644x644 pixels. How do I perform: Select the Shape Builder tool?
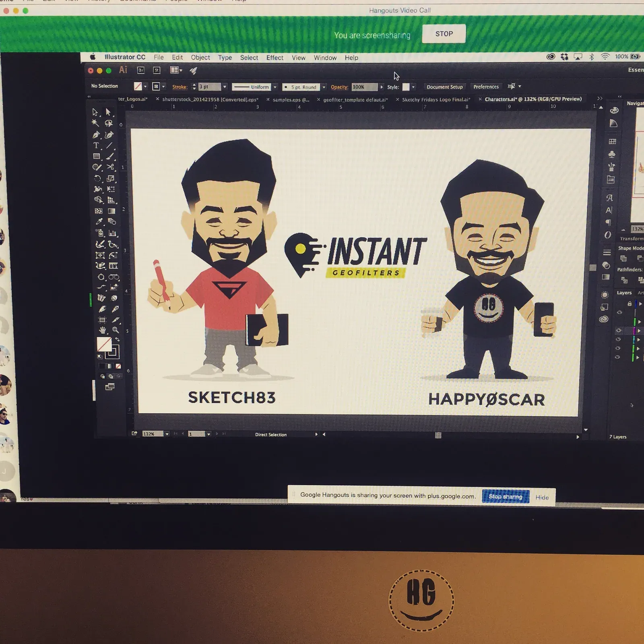click(x=98, y=200)
